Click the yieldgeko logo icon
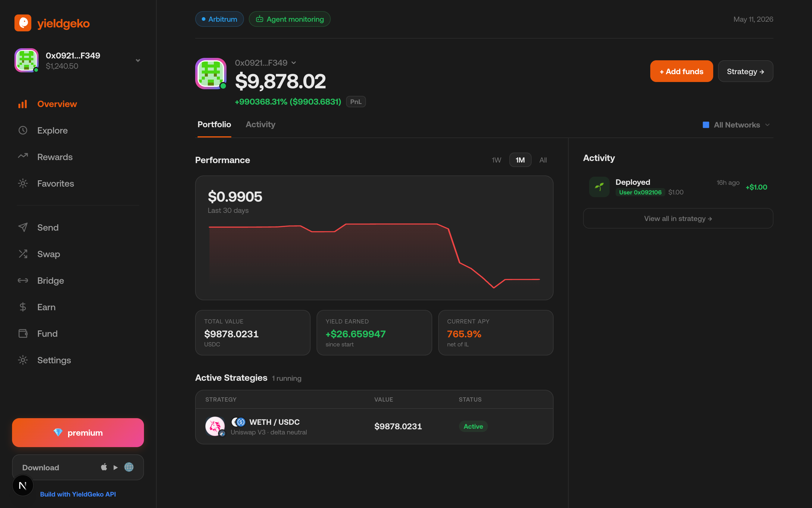 pos(23,23)
